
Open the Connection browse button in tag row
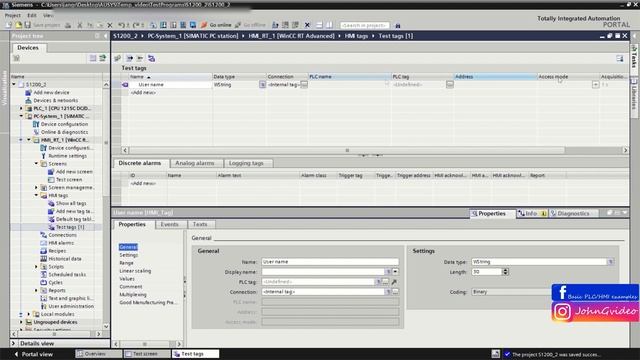pos(304,84)
